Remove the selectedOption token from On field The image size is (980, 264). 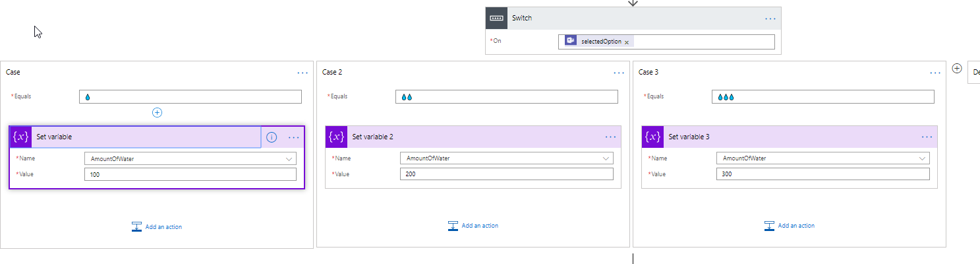click(x=627, y=42)
